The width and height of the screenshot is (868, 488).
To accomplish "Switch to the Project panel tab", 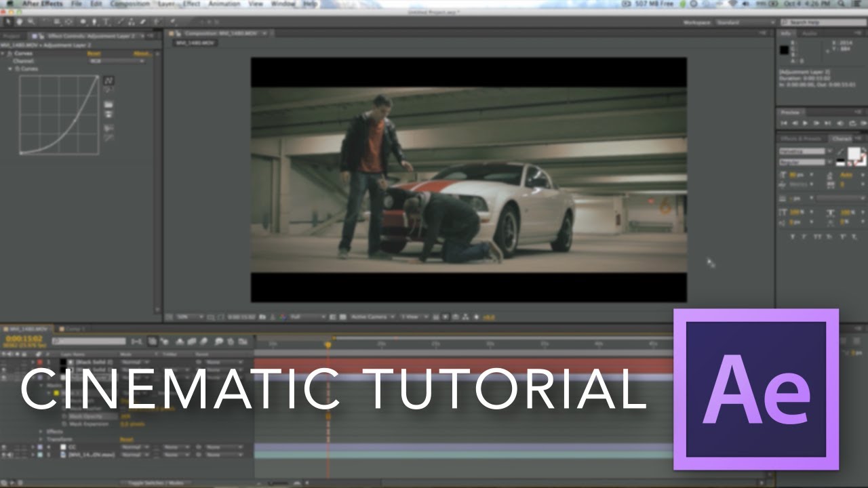I will [x=12, y=35].
